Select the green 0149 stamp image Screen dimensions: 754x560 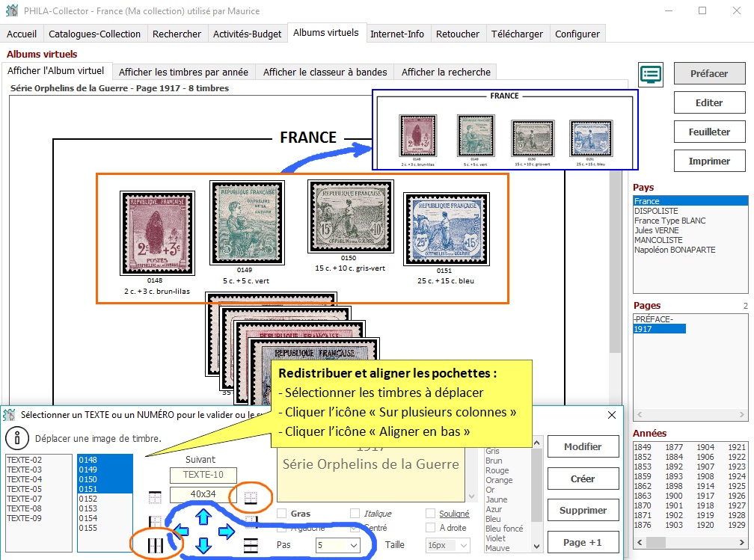point(247,223)
